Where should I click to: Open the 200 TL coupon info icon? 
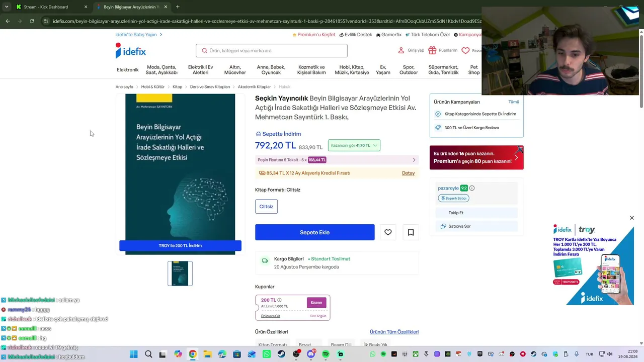tap(279, 300)
